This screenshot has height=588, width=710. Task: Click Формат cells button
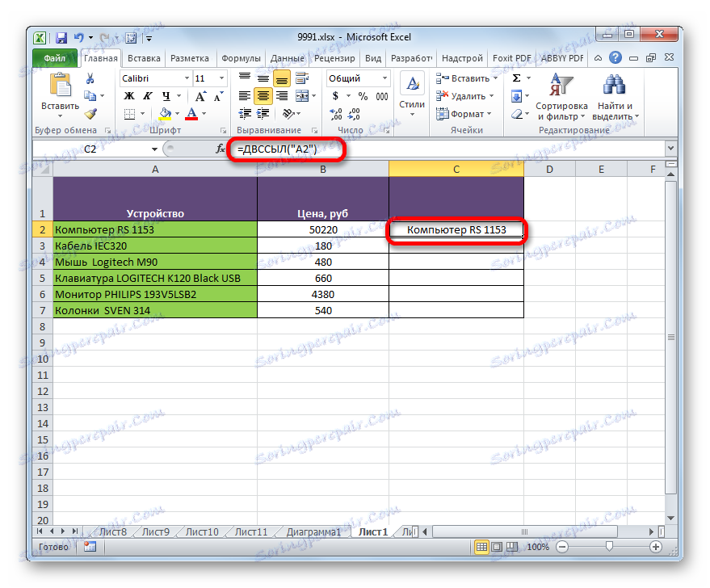[x=464, y=114]
